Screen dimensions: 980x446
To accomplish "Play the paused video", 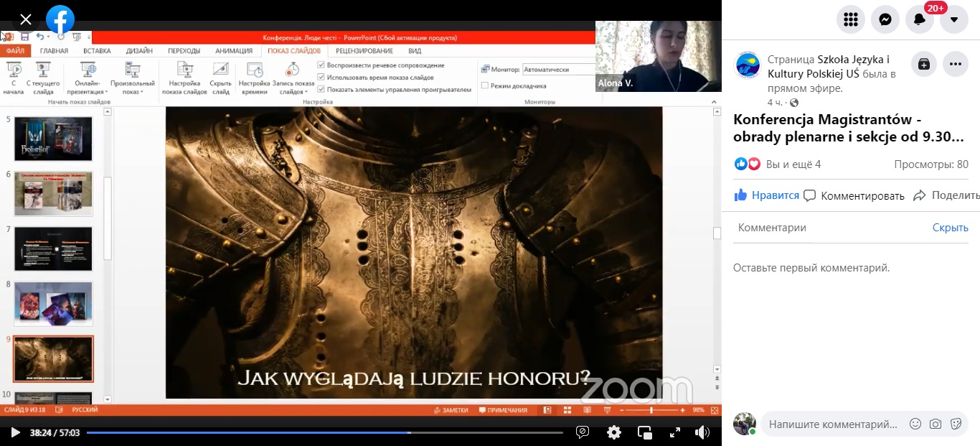I will coord(15,432).
